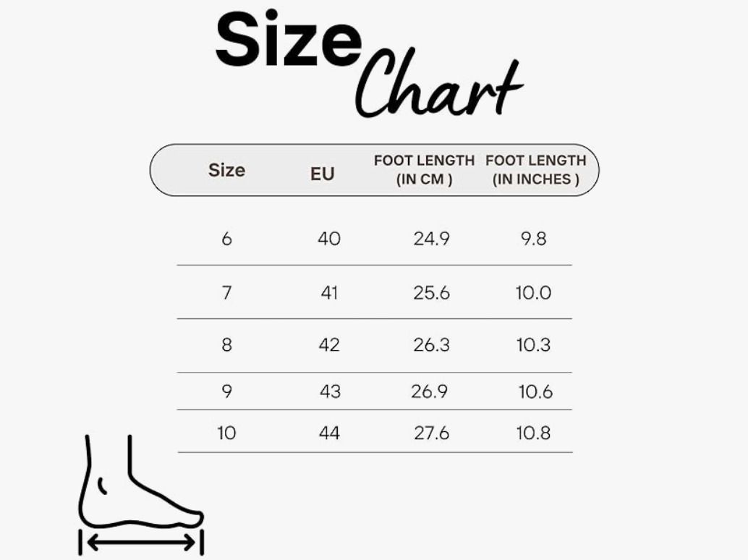Click EU value 40
Screen dimensions: 748x560
329,239
